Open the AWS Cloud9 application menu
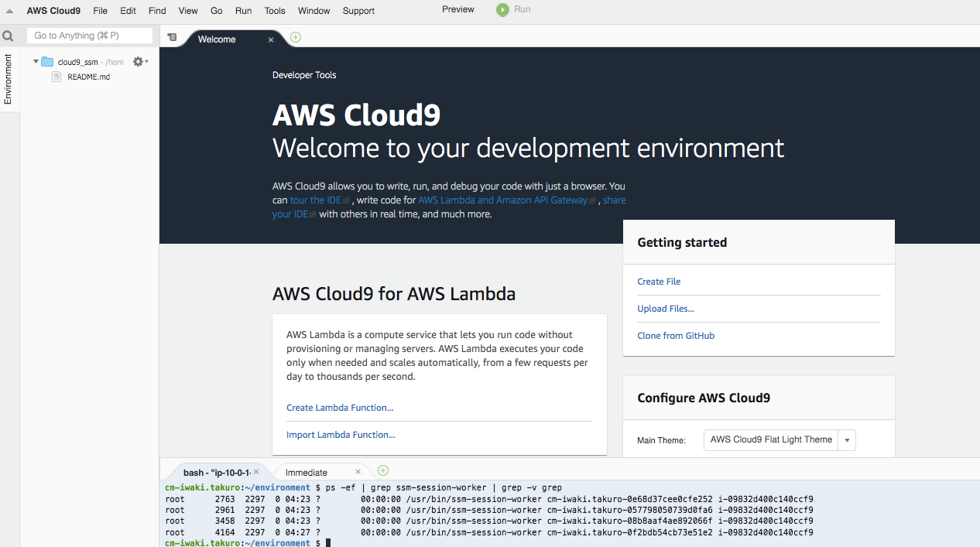980x547 pixels. tap(53, 10)
